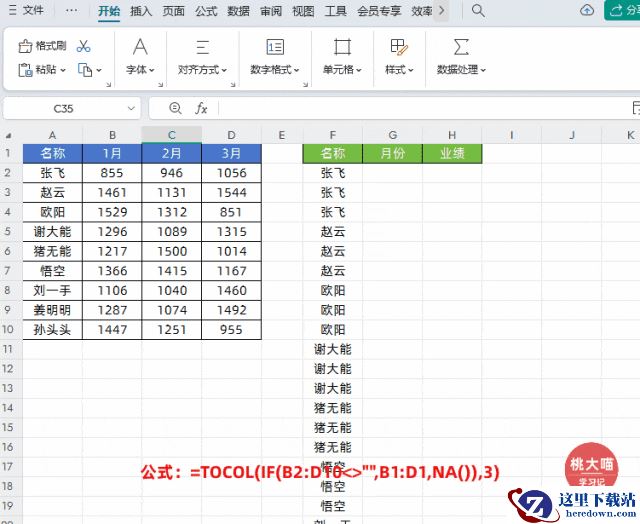Click the more tabs arrow after 效率
Screen dimensions: 640x524
click(x=442, y=11)
